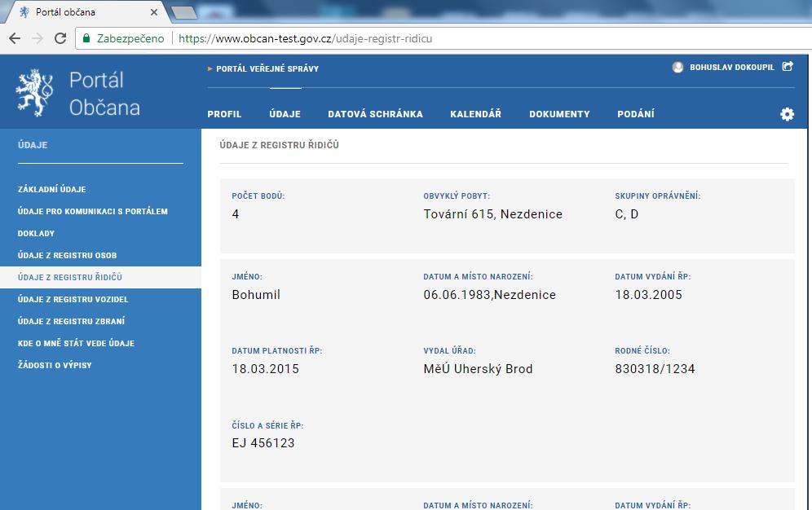Open the Podání tab
The height and width of the screenshot is (510, 812).
point(636,114)
